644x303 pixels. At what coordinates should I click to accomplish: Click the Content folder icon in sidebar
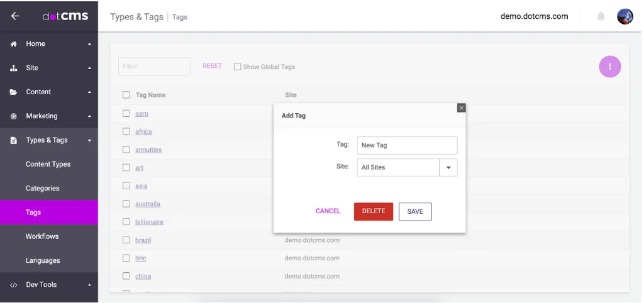pyautogui.click(x=13, y=92)
